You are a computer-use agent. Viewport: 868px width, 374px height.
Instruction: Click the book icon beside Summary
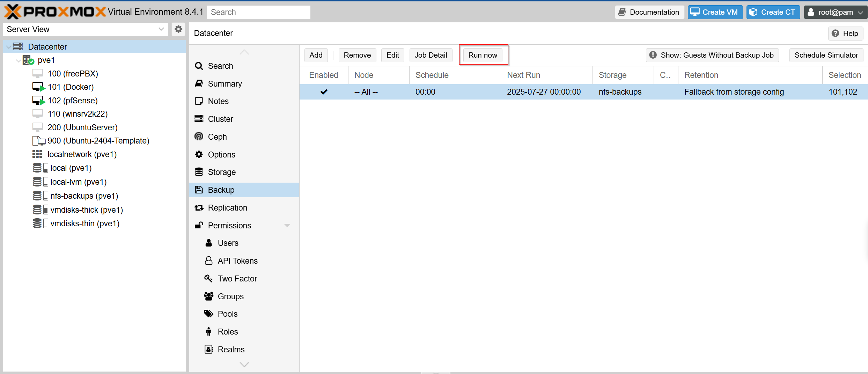click(x=199, y=84)
